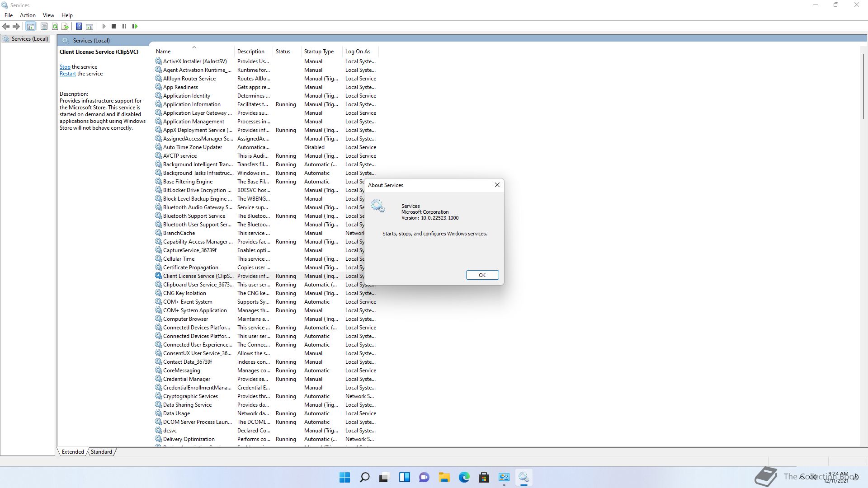Open the Action menu

[28, 15]
